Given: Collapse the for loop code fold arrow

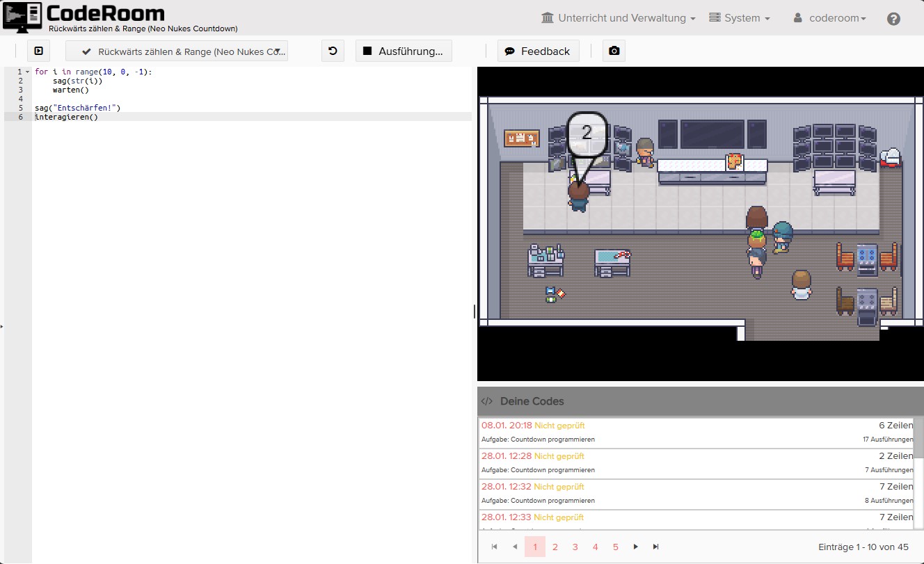Looking at the screenshot, I should coord(27,72).
